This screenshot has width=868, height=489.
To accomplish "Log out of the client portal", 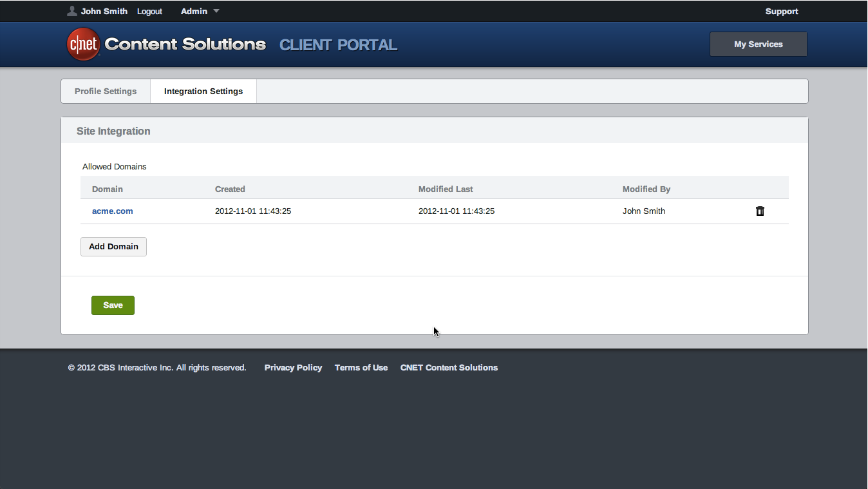I will click(x=149, y=11).
